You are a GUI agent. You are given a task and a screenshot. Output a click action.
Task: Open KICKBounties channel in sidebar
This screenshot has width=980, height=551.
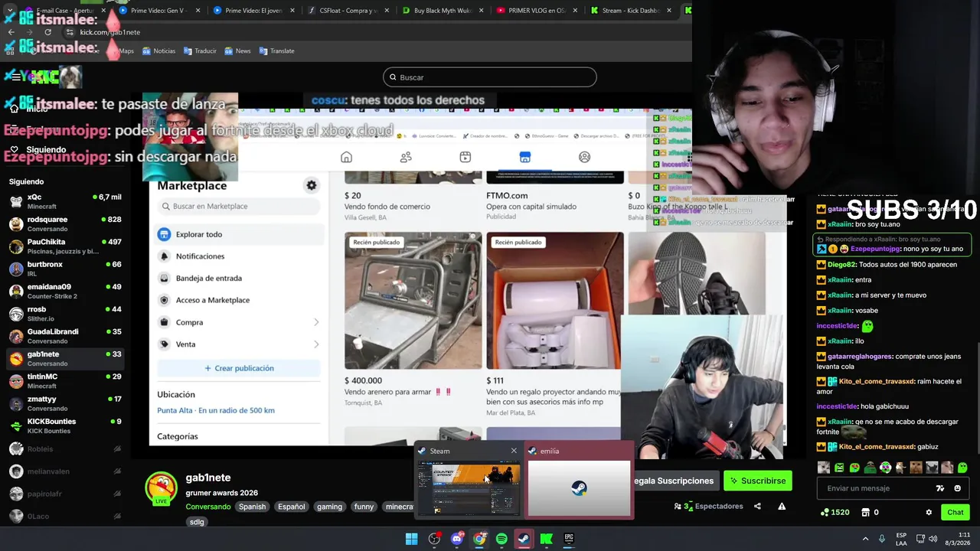(x=65, y=425)
